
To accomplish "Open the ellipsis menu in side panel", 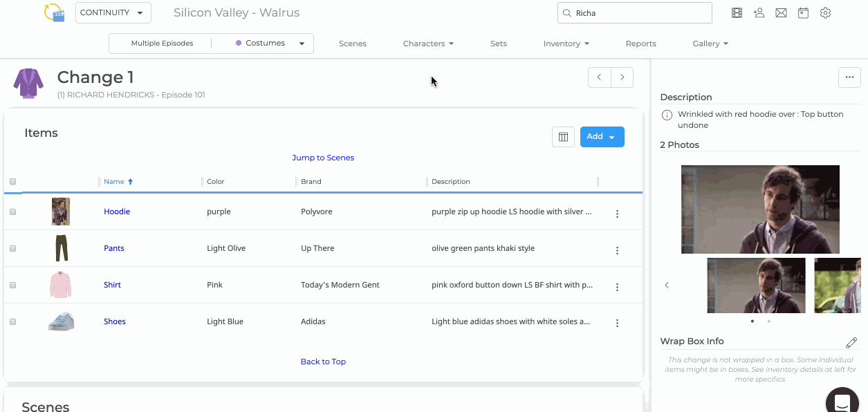I will click(849, 77).
